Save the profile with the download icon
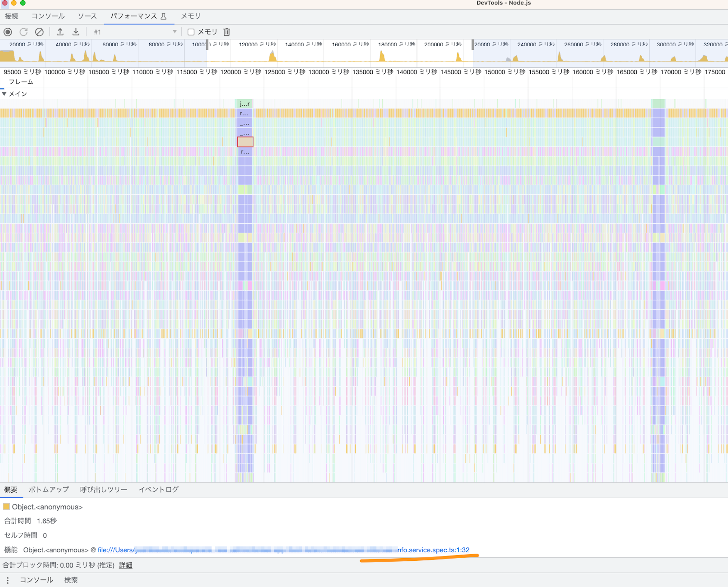728x587 pixels. (x=76, y=32)
